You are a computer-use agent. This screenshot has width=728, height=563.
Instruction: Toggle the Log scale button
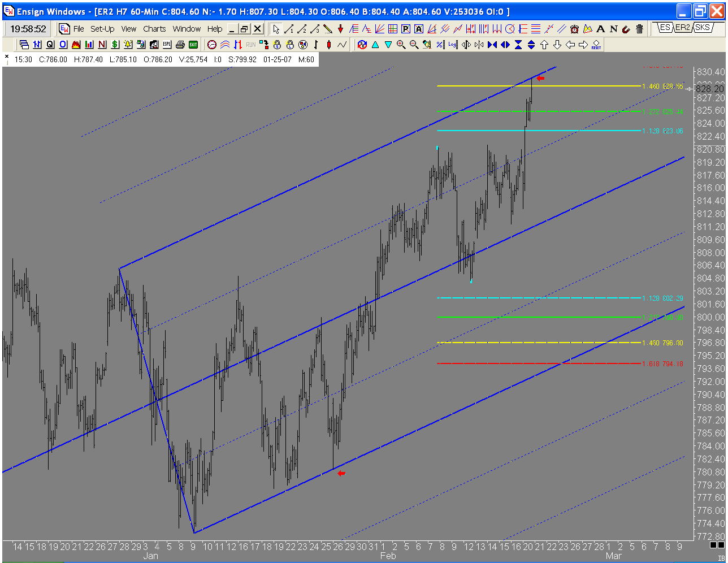pyautogui.click(x=453, y=45)
